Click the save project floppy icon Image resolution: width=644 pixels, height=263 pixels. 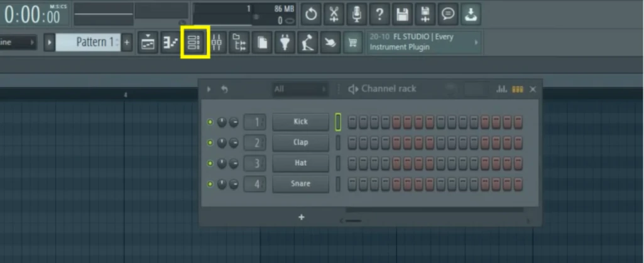click(402, 13)
